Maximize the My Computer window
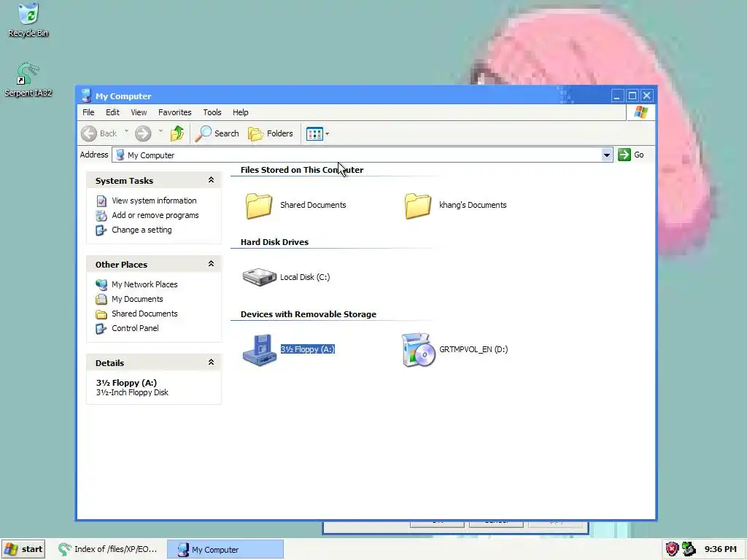The image size is (747, 560). click(632, 96)
